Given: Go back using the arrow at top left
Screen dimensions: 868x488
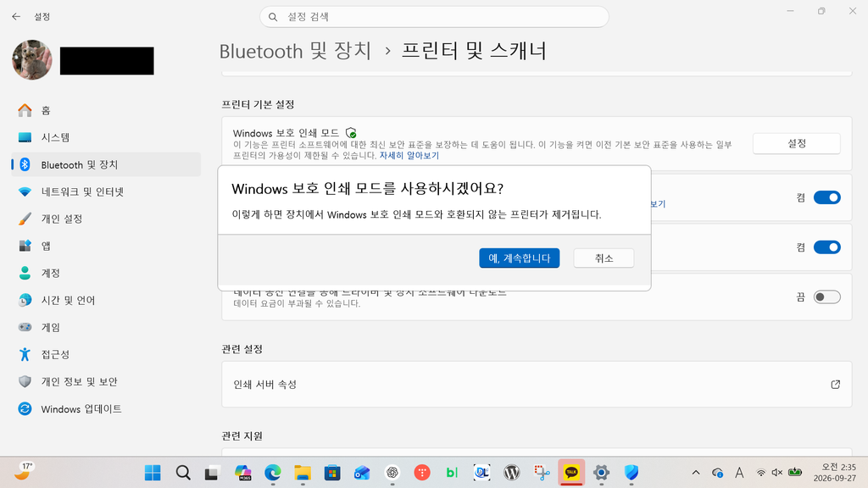Looking at the screenshot, I should 16,17.
